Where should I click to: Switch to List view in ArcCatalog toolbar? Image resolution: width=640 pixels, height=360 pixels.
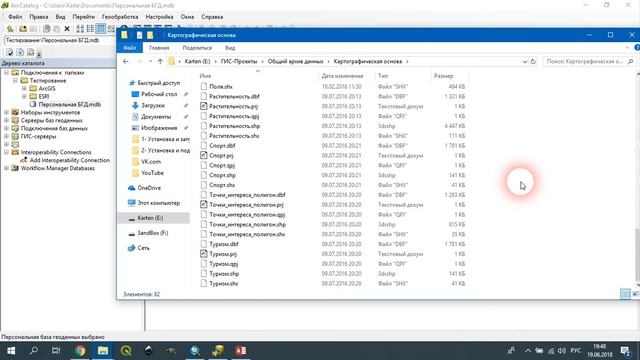tap(90, 29)
